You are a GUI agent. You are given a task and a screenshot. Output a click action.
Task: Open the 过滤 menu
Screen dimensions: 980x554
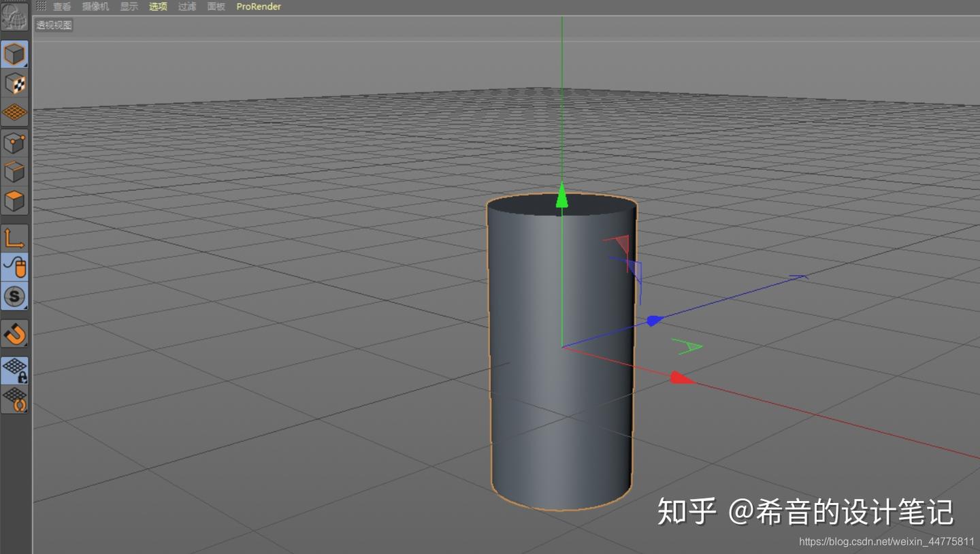[x=187, y=7]
